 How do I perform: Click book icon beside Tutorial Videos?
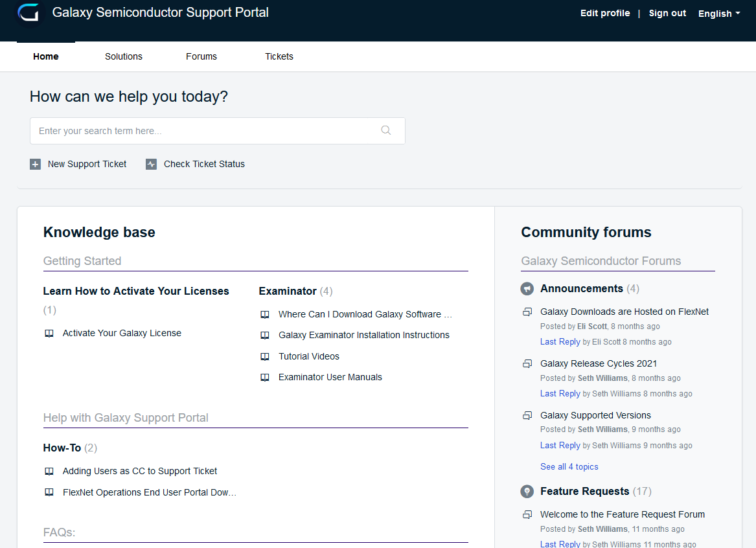265,357
